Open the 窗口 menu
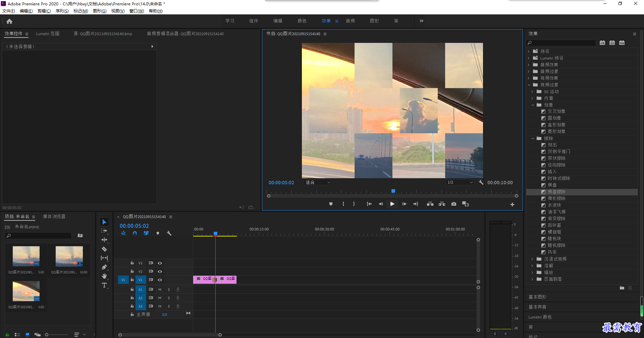The image size is (644, 338). [137, 11]
